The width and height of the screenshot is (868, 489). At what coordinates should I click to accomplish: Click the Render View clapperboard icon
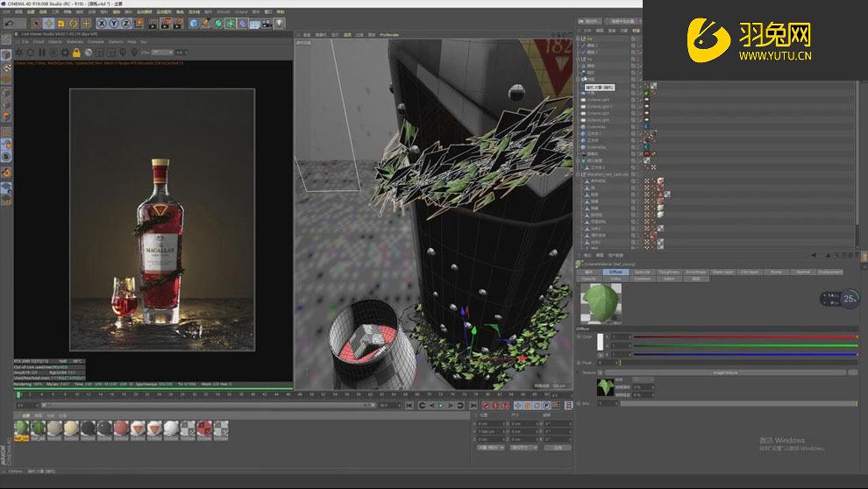(x=153, y=24)
